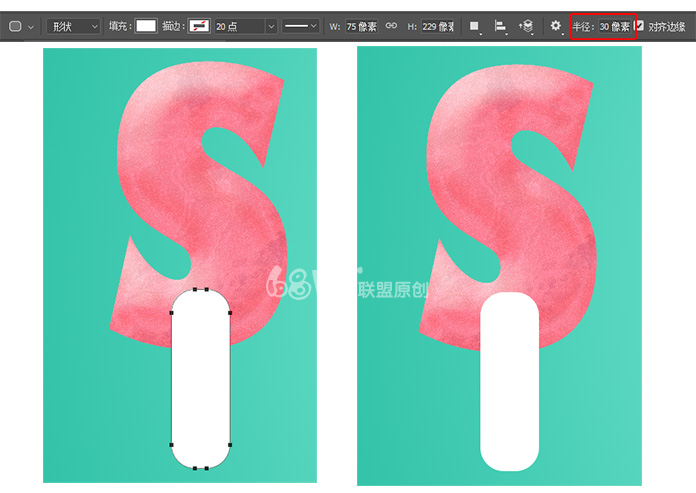Open the stroke width dropdown arrow

[271, 27]
